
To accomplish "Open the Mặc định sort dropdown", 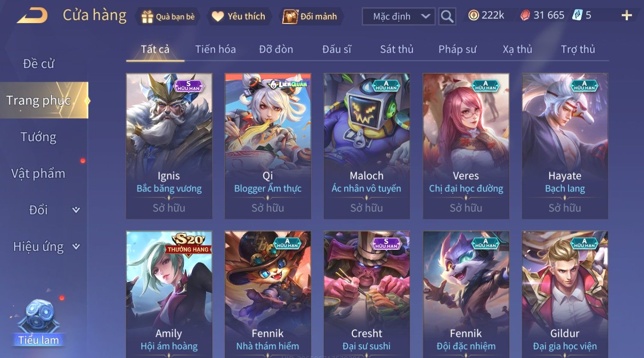I will [x=399, y=17].
